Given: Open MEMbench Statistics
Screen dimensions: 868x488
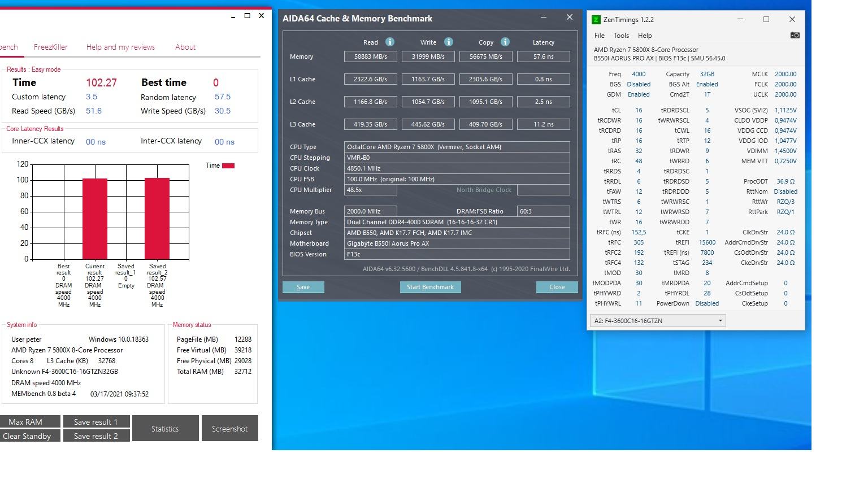Looking at the screenshot, I should pyautogui.click(x=165, y=429).
